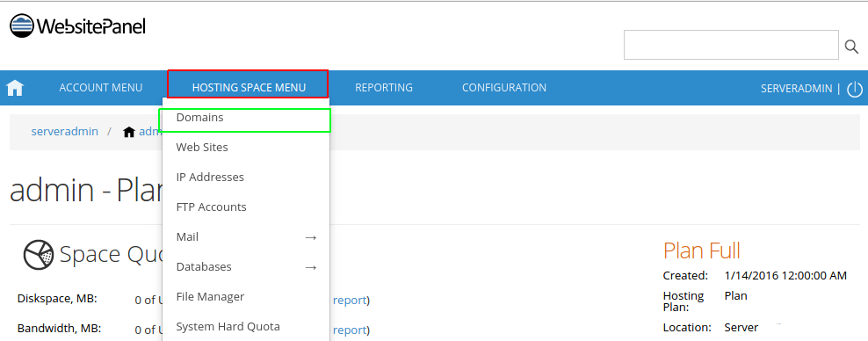The height and width of the screenshot is (341, 868).
Task: Click the 'Bandwidth, MB:' label
Action: (x=59, y=328)
